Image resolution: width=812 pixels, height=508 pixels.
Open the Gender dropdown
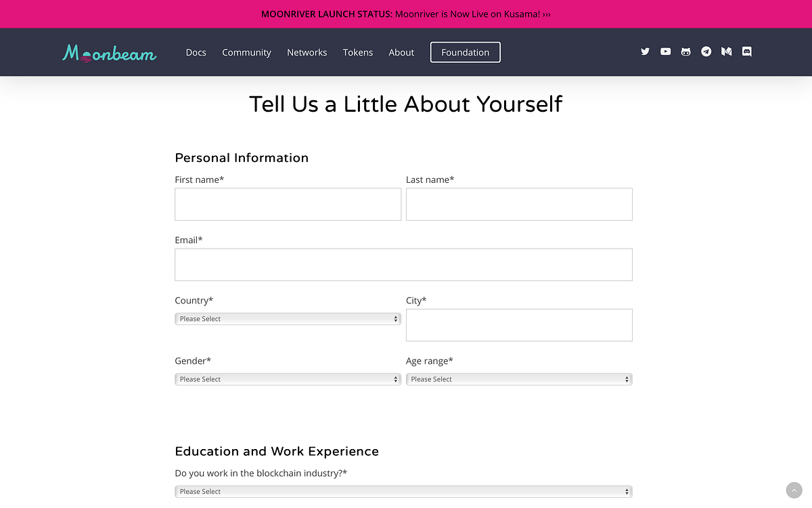(288, 379)
